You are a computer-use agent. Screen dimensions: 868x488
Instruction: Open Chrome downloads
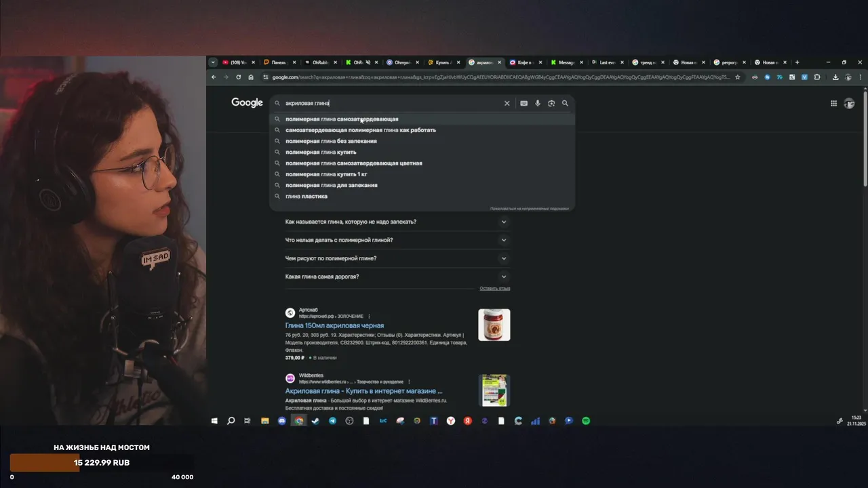pyautogui.click(x=835, y=77)
